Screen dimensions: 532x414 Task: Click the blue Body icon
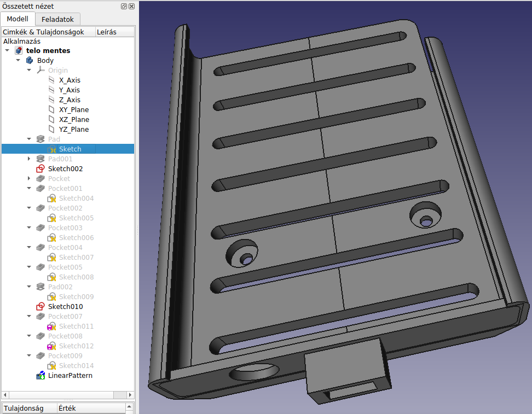pos(30,60)
